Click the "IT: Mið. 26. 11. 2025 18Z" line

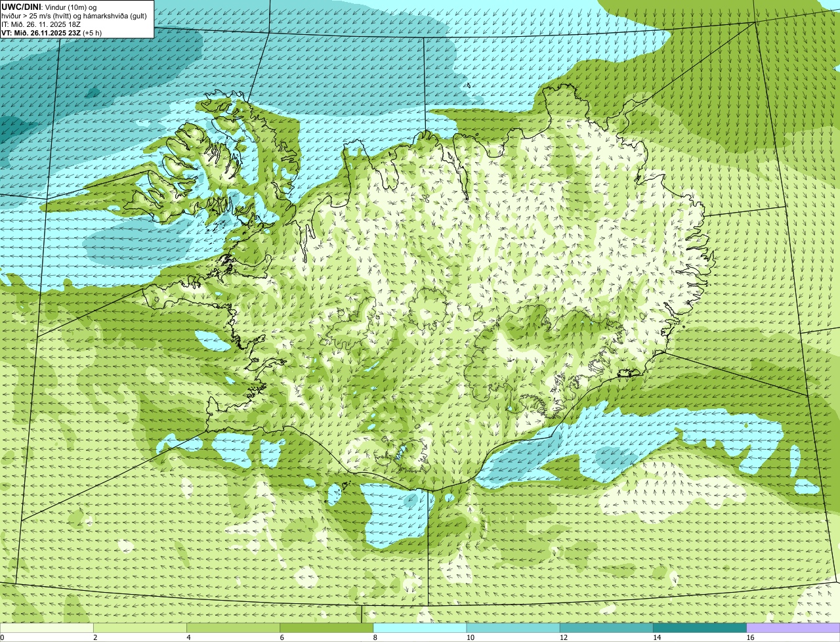point(41,24)
